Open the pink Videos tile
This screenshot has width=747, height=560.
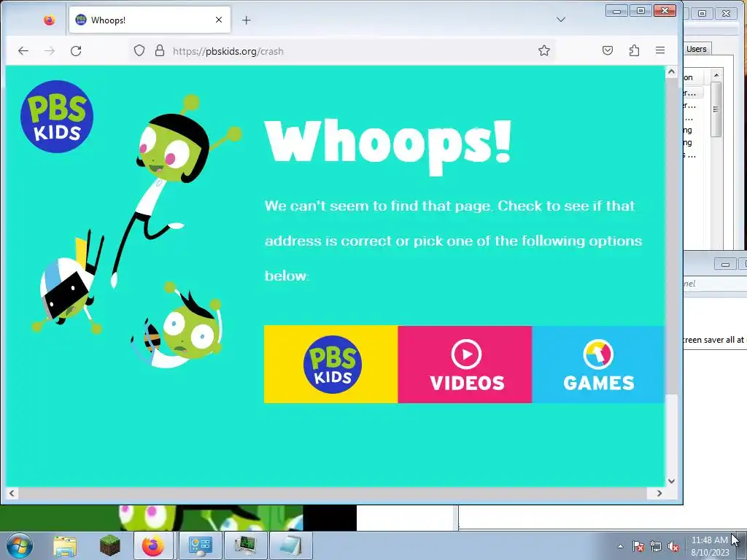(x=465, y=365)
